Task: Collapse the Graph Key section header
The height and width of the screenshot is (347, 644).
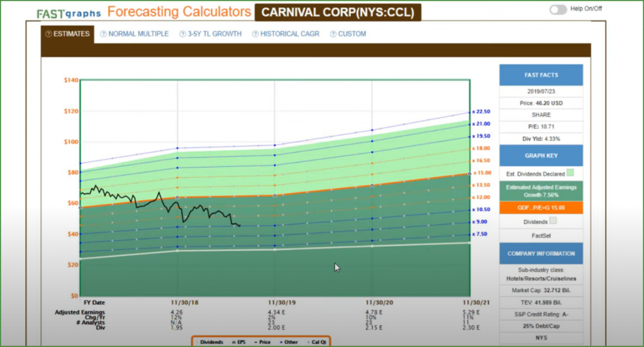Action: click(541, 156)
